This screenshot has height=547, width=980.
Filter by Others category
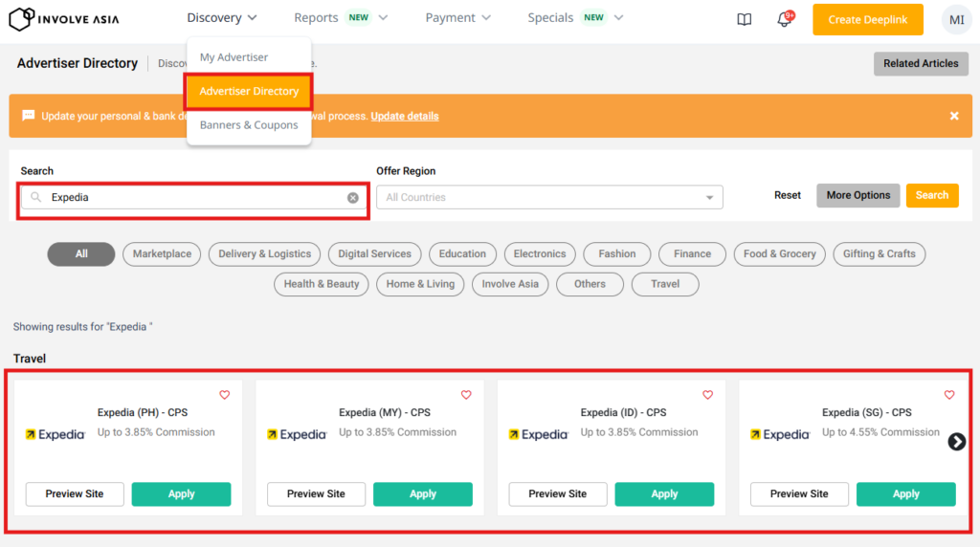[590, 284]
